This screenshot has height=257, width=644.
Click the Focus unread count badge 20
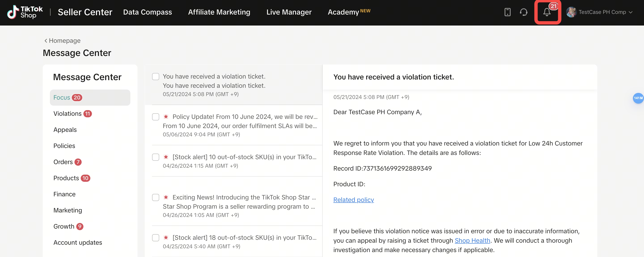pyautogui.click(x=77, y=98)
